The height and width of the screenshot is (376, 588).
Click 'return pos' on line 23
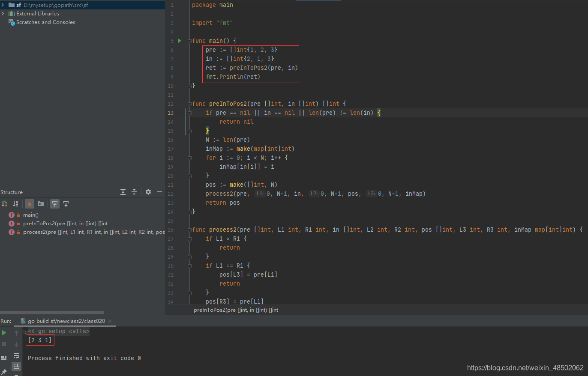(223, 203)
